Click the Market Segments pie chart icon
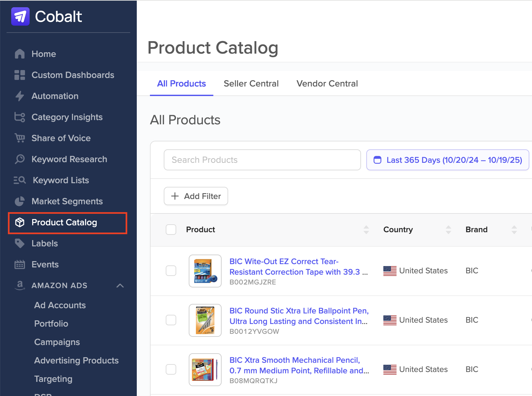The width and height of the screenshot is (532, 396). point(20,201)
